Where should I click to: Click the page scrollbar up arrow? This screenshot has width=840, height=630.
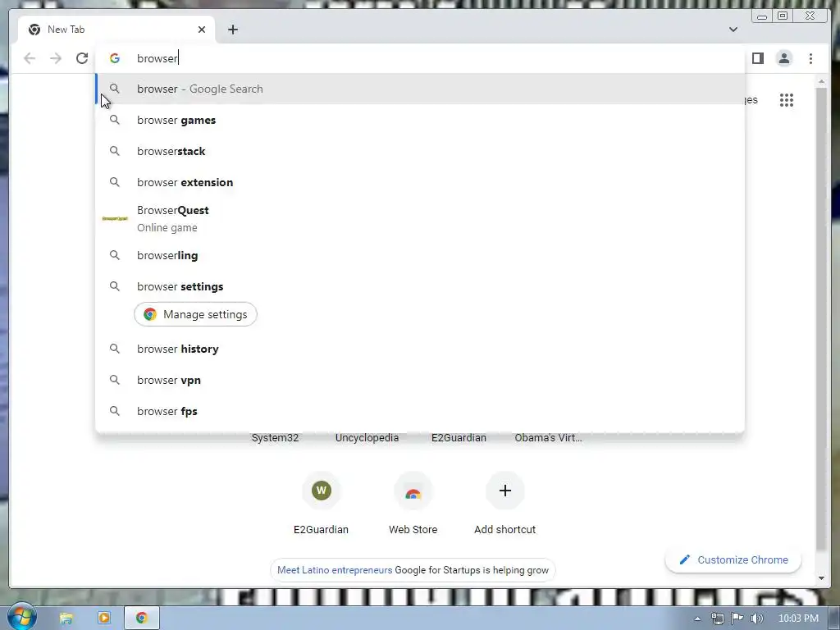pyautogui.click(x=821, y=82)
